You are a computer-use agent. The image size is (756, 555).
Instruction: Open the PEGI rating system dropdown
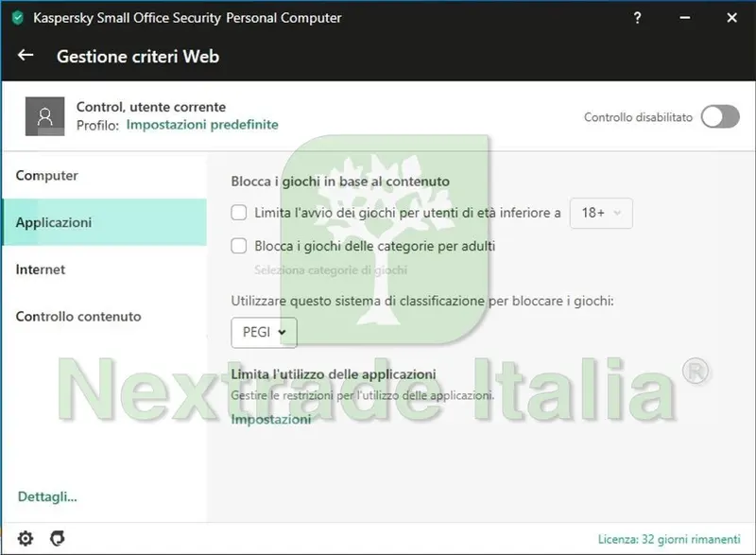click(x=264, y=332)
